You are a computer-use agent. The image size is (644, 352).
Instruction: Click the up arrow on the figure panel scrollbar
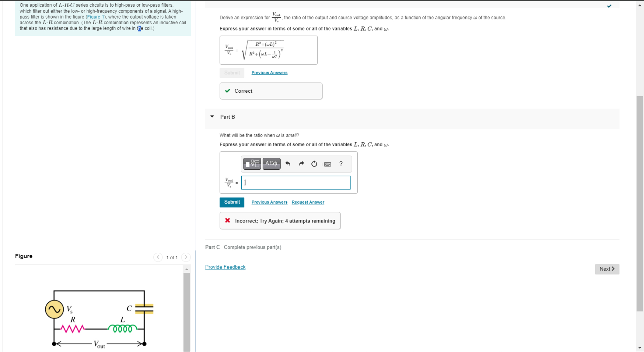(x=187, y=269)
